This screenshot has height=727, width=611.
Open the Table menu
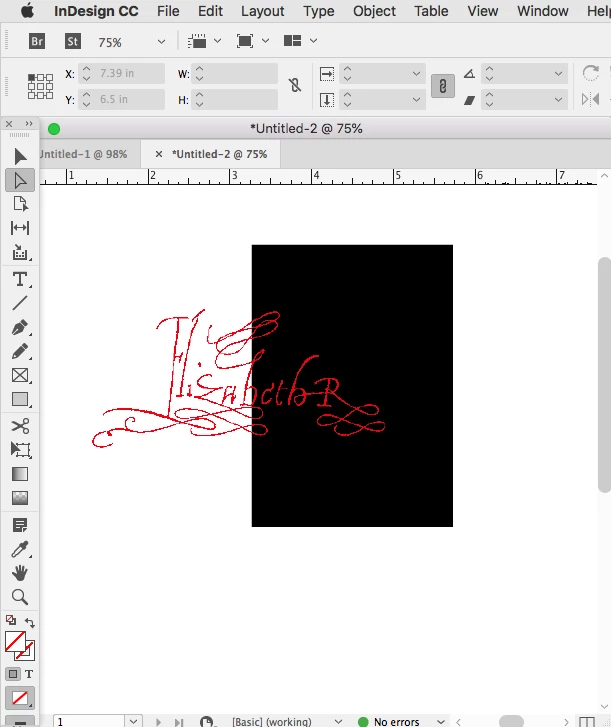pyautogui.click(x=431, y=11)
